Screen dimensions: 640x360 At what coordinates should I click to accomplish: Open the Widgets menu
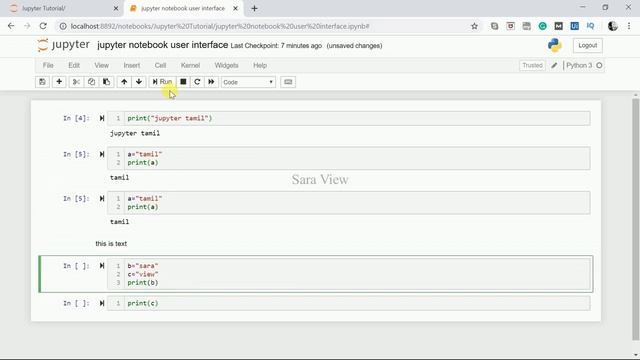[226, 65]
